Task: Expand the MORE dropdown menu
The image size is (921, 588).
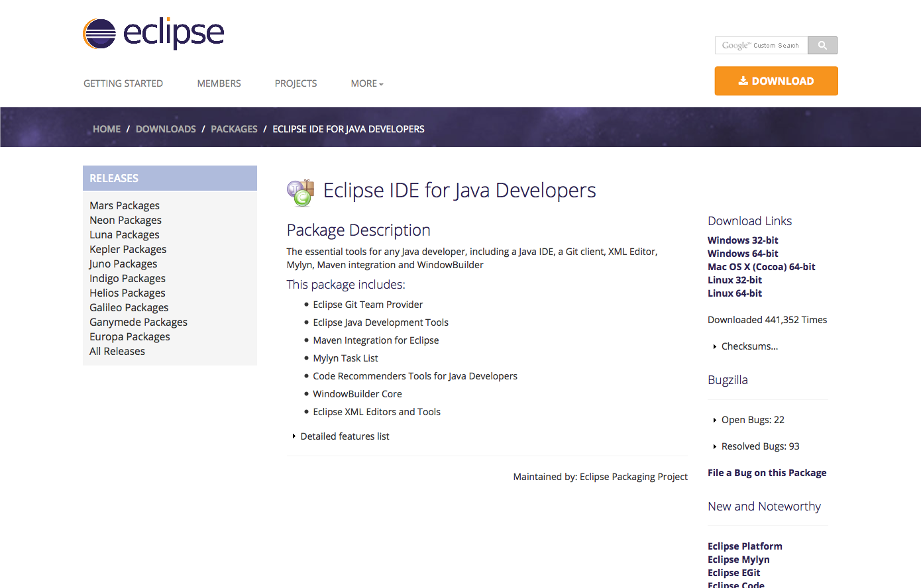Action: (367, 83)
